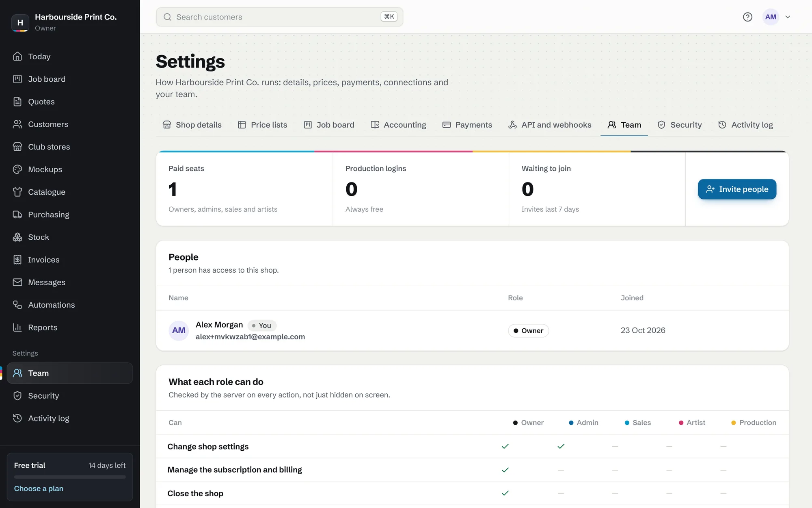812x508 pixels.
Task: Click the Job board sidebar icon
Action: [17, 79]
